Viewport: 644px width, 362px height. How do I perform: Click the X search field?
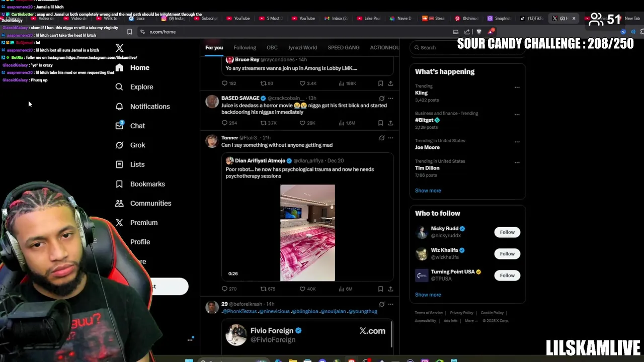pyautogui.click(x=467, y=47)
